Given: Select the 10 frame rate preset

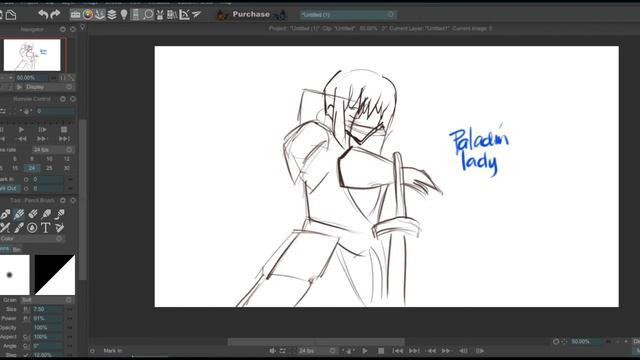Looking at the screenshot, I should coord(49,159).
